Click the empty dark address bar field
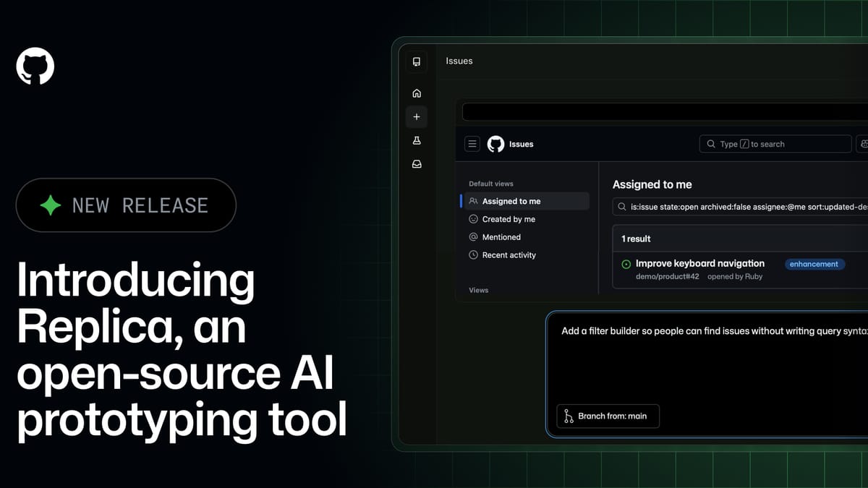 pos(665,112)
